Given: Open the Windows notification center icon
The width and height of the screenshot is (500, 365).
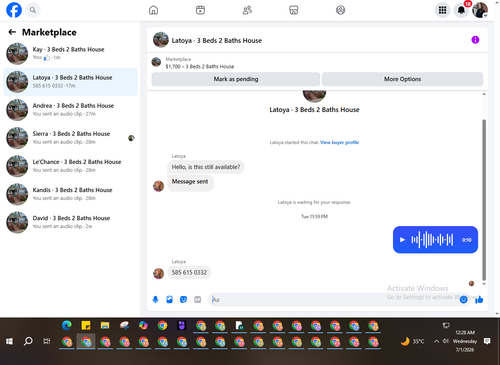Looking at the screenshot, I should (x=487, y=341).
